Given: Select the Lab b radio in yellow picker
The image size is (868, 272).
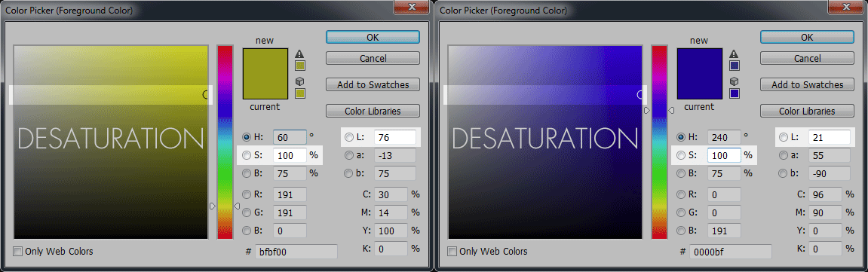Looking at the screenshot, I should pyautogui.click(x=348, y=173).
